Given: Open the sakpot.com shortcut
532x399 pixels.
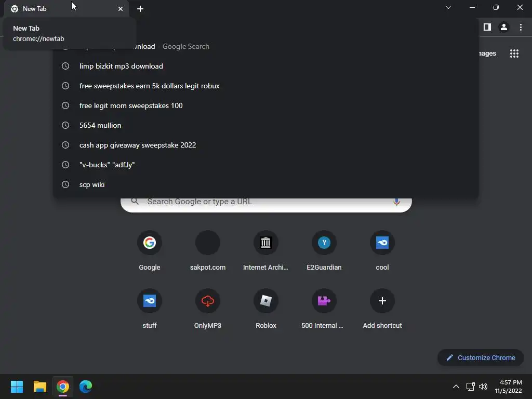Looking at the screenshot, I should (208, 251).
